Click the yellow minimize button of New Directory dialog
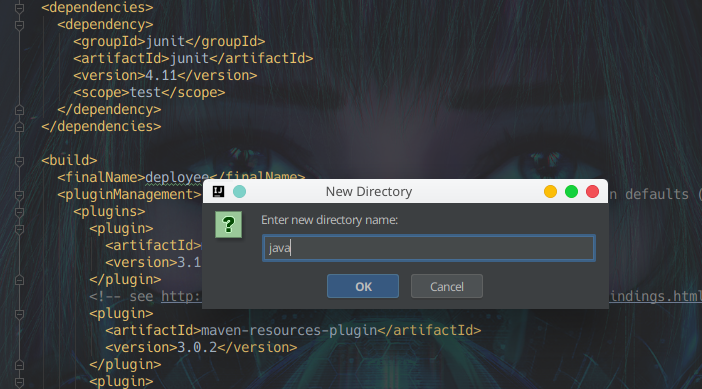Viewport: 702px width, 389px height. coord(550,192)
